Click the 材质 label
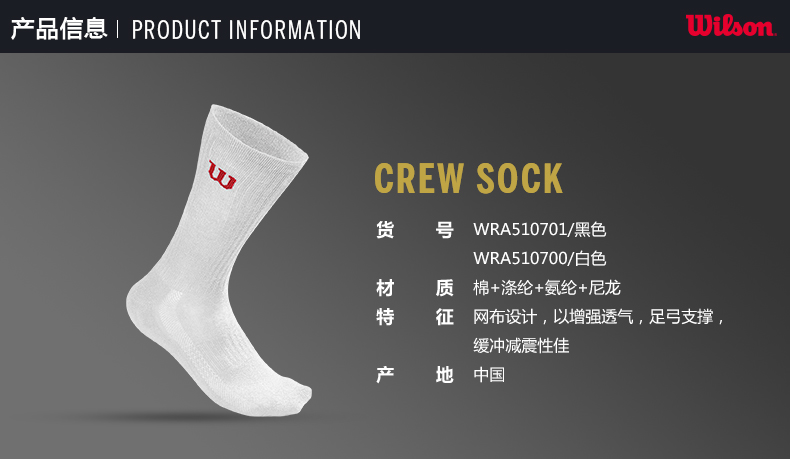790x459 pixels. pos(415,288)
